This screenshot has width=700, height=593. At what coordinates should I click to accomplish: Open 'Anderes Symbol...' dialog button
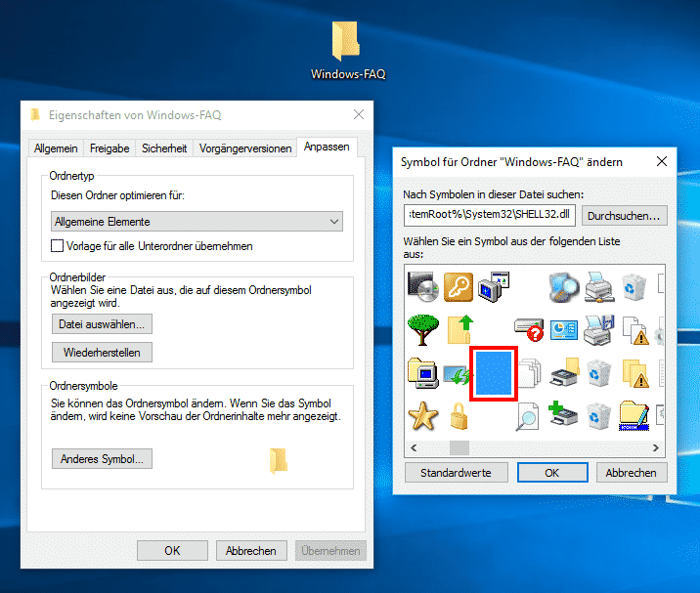[x=102, y=459]
